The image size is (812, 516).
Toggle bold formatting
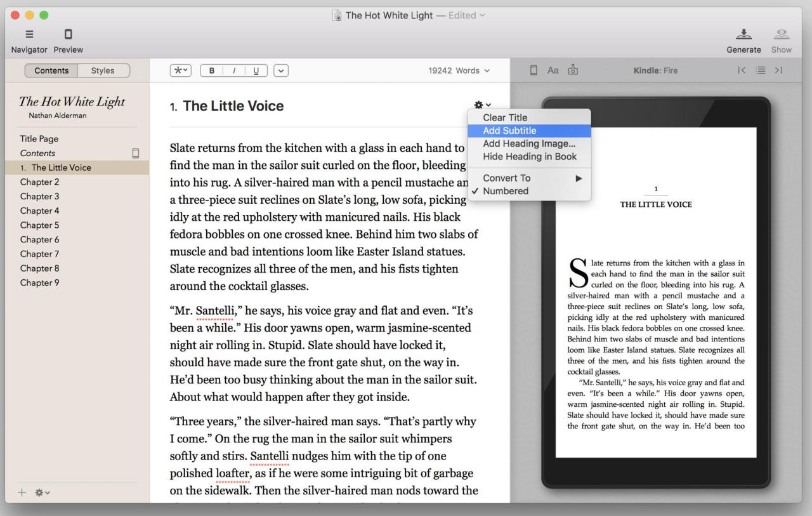click(x=212, y=70)
